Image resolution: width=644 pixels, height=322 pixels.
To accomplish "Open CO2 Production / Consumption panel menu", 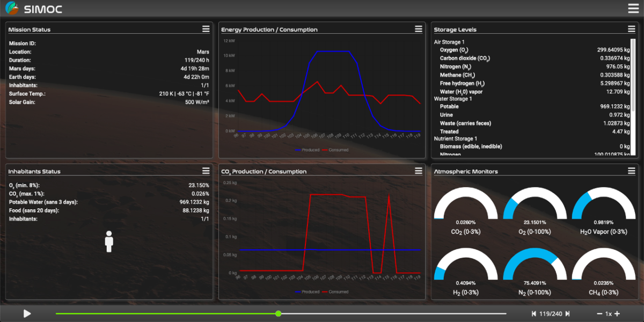I will [x=418, y=171].
